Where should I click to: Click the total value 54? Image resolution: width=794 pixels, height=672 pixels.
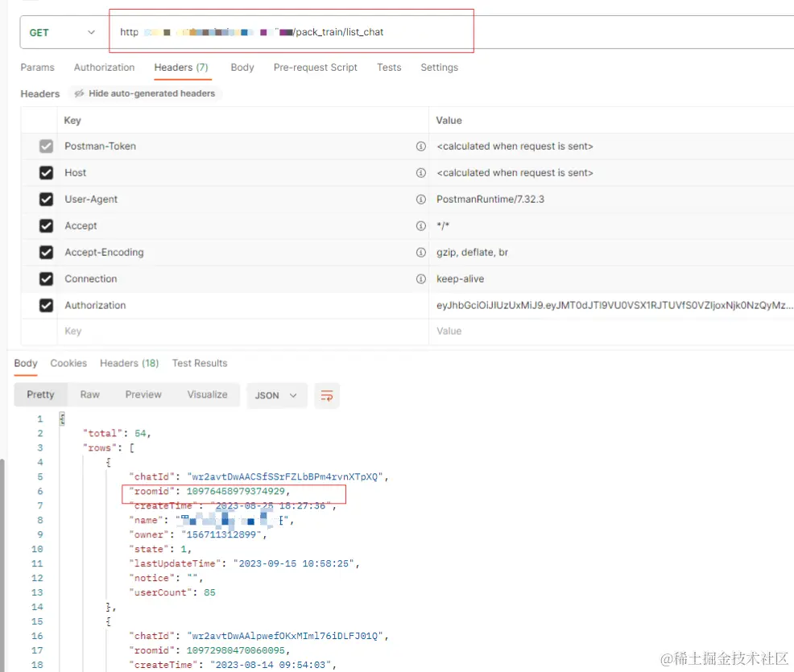pyautogui.click(x=140, y=434)
